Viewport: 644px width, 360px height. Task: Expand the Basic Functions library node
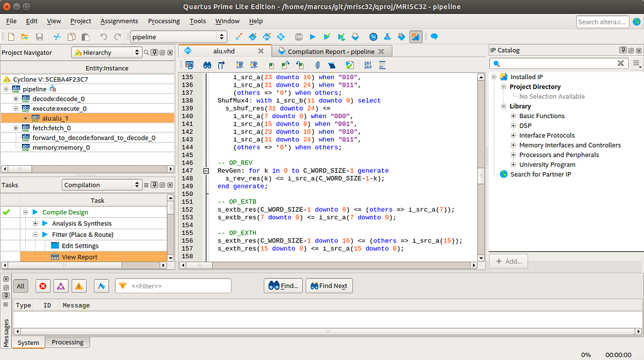[x=513, y=116]
